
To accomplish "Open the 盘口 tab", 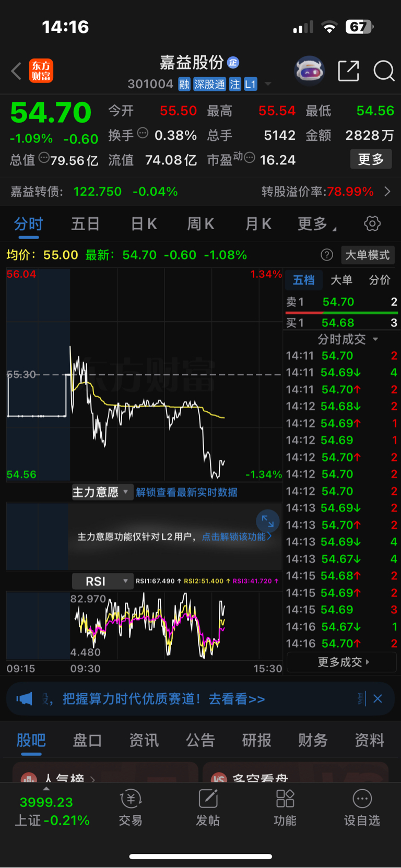I will [x=87, y=740].
